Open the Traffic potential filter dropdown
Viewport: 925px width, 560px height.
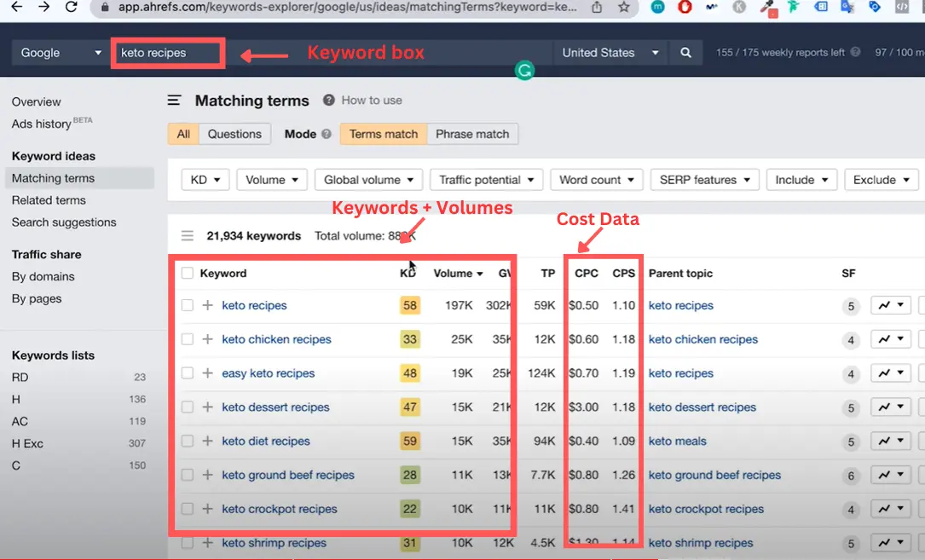pos(486,179)
